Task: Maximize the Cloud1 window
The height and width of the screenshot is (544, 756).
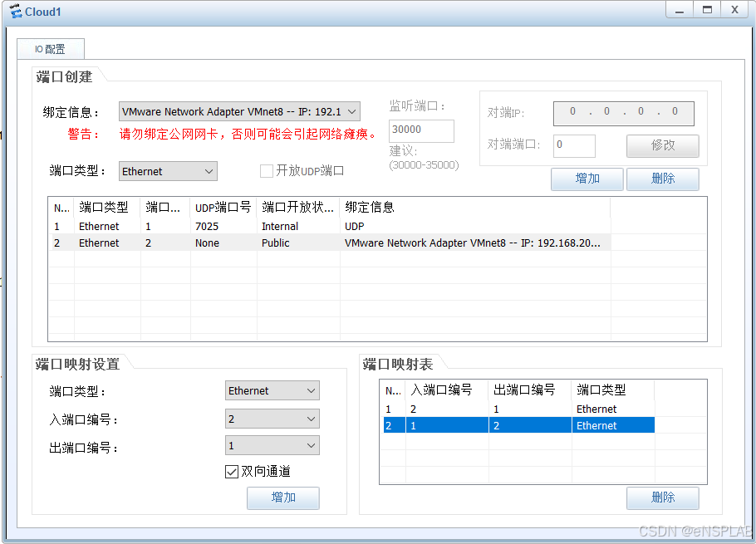Action: [707, 10]
